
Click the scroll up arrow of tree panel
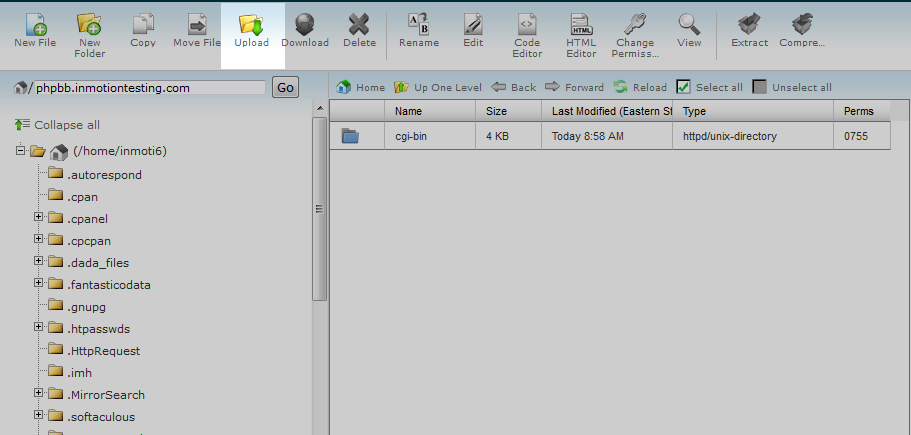pyautogui.click(x=320, y=109)
